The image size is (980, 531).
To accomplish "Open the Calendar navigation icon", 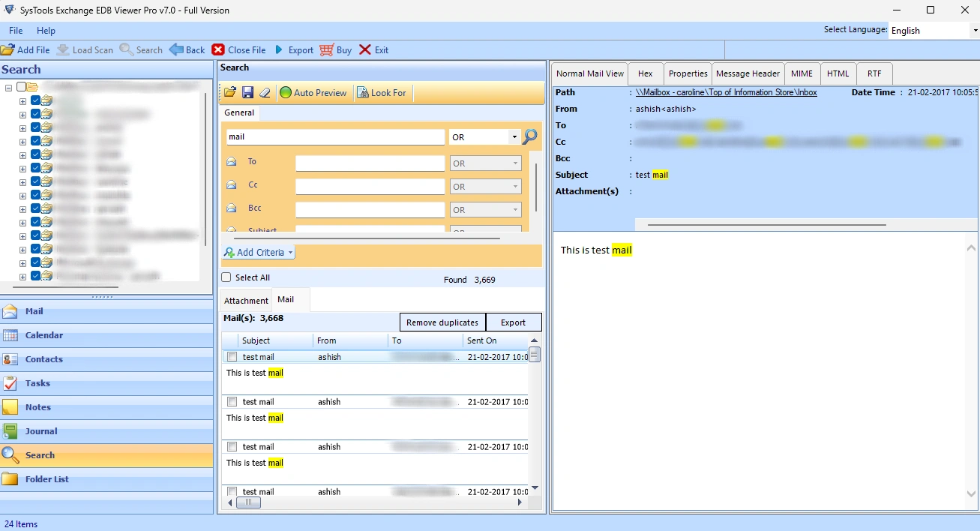I will click(10, 335).
